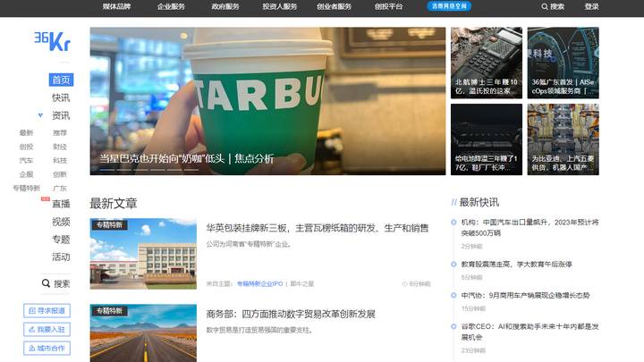Screen dimensions: 644x362
Task: Click the blue pill badge in top bar
Action: click(449, 6)
